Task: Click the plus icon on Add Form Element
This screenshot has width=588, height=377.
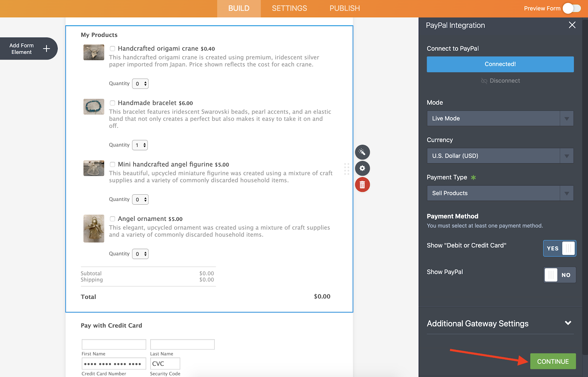Action: point(46,49)
